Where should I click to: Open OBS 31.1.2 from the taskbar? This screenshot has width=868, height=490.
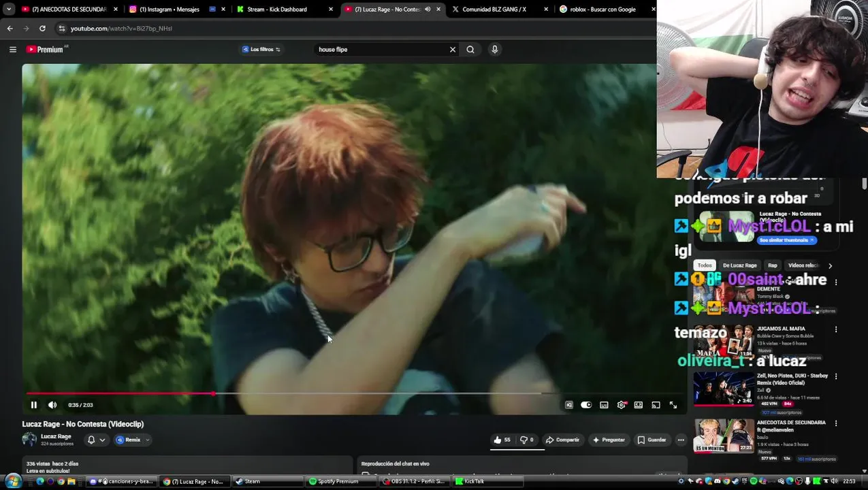point(413,481)
